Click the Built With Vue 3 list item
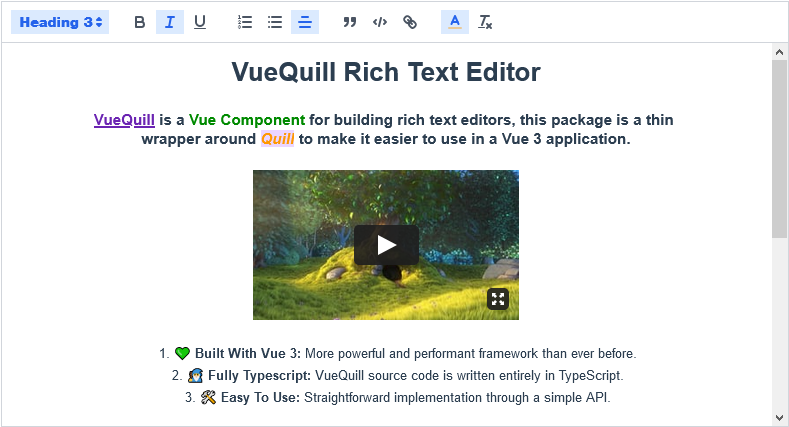Screen dimensions: 789x427 [398, 354]
